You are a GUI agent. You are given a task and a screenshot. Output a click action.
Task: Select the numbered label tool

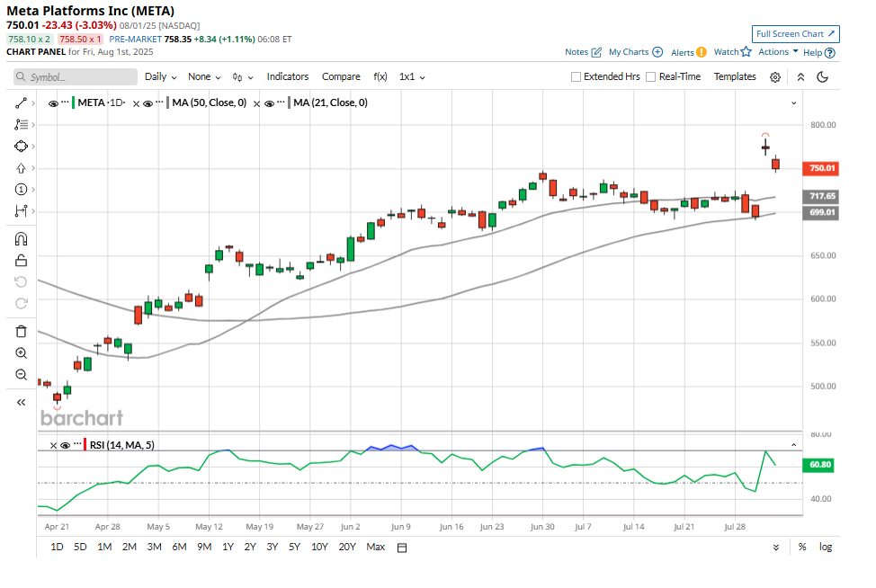click(21, 190)
